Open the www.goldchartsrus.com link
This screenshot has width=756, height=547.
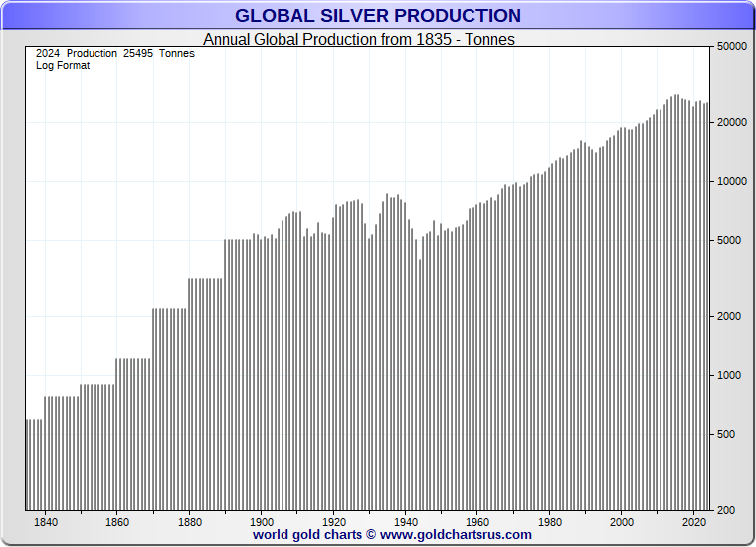click(456, 535)
